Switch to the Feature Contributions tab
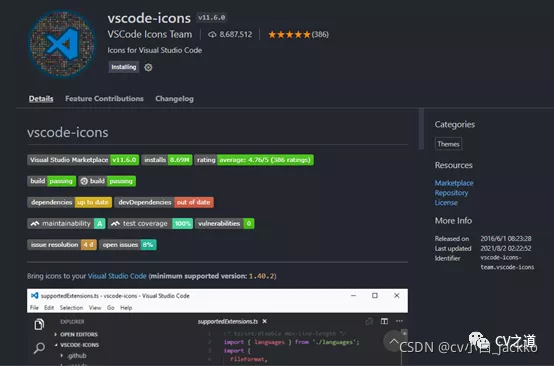 [x=104, y=99]
